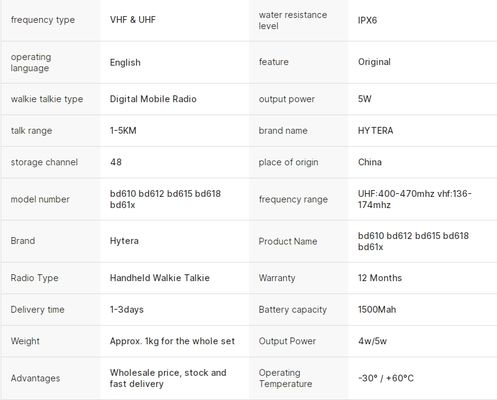497x400 pixels.
Task: Click the 'operating language' label
Action: coord(31,62)
